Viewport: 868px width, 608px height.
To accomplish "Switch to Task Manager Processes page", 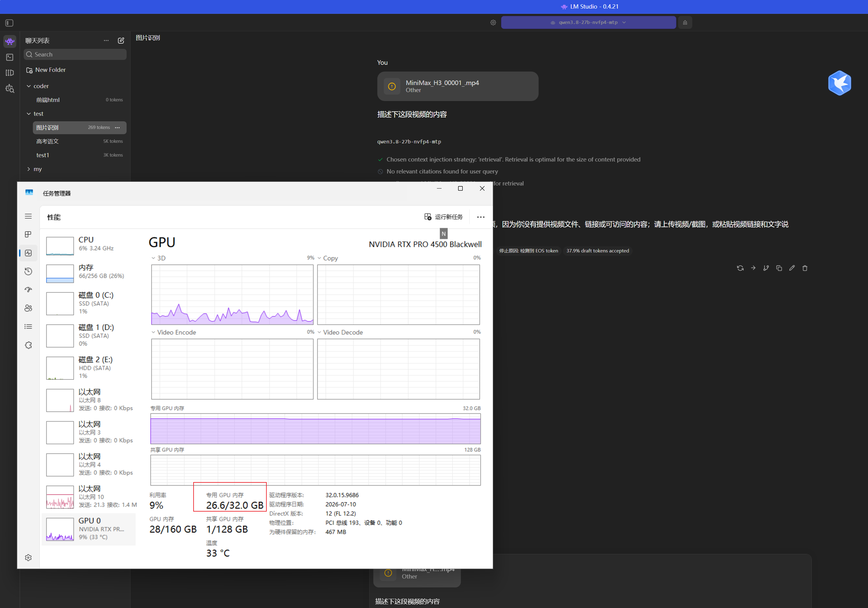I will pyautogui.click(x=28, y=235).
